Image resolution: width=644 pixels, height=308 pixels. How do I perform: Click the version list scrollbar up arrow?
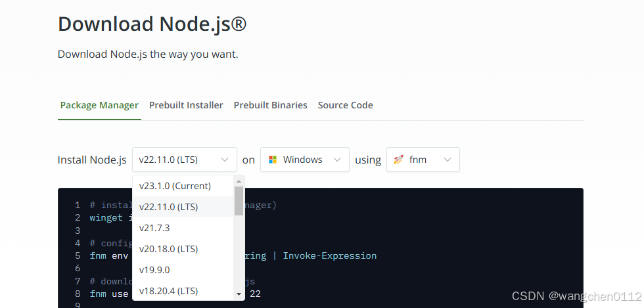239,181
